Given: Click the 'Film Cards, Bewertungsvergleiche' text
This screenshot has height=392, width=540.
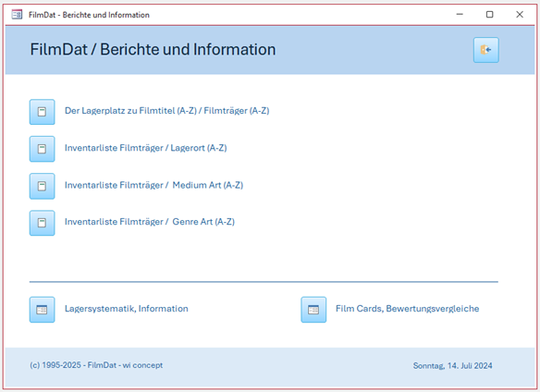Looking at the screenshot, I should pos(408,309).
